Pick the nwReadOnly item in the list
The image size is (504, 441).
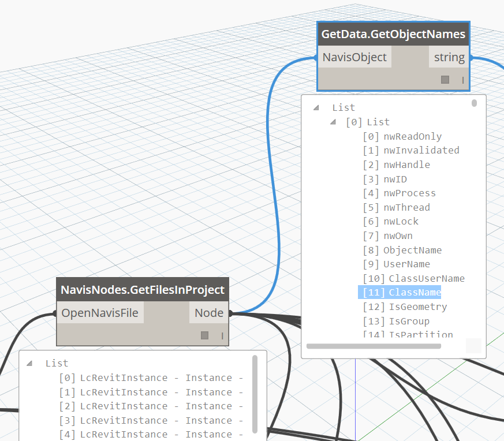pyautogui.click(x=412, y=137)
